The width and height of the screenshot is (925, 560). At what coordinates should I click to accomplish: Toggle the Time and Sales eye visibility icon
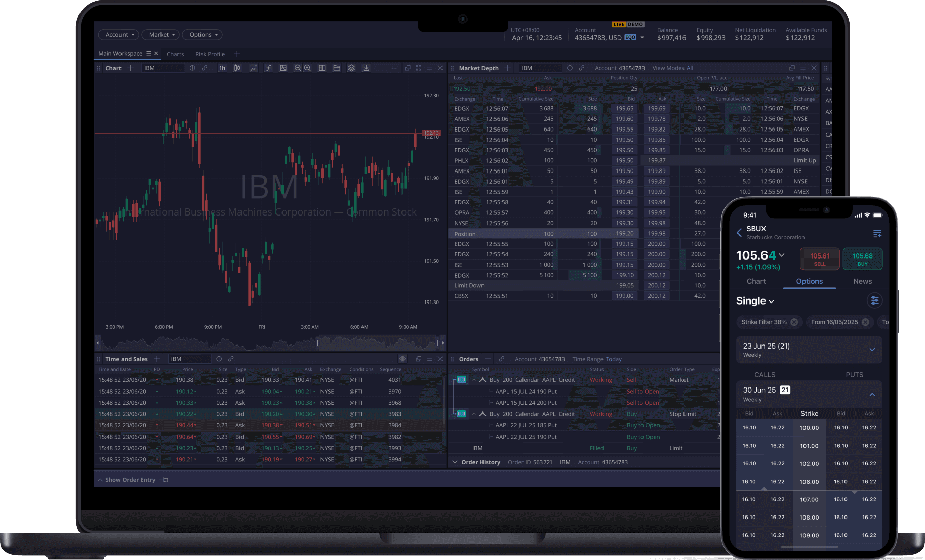[x=403, y=359]
